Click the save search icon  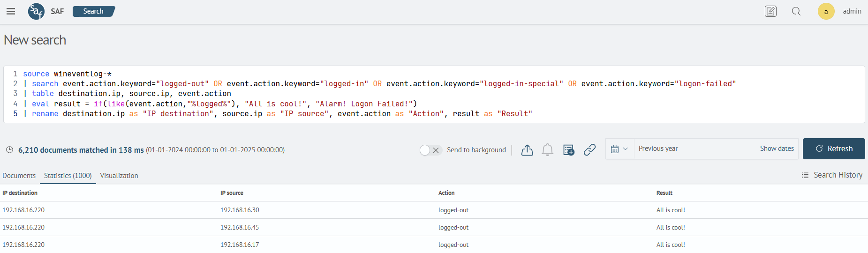pyautogui.click(x=569, y=150)
